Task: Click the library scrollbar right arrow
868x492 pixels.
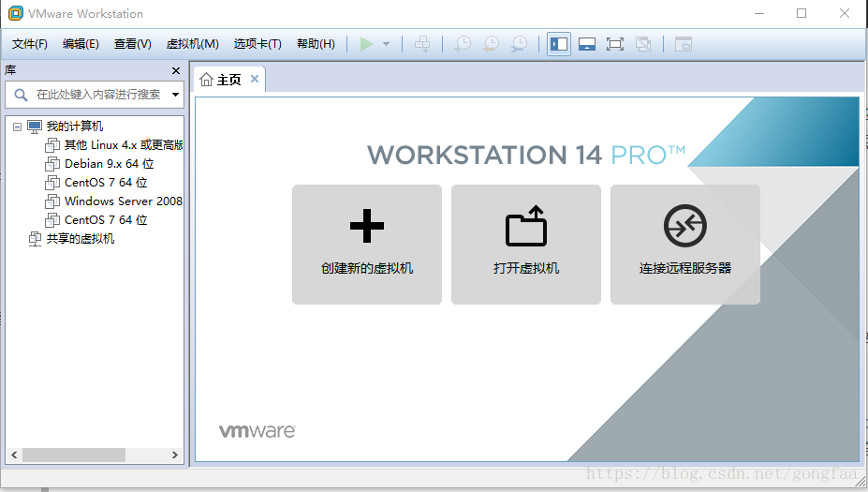Action: click(x=175, y=455)
